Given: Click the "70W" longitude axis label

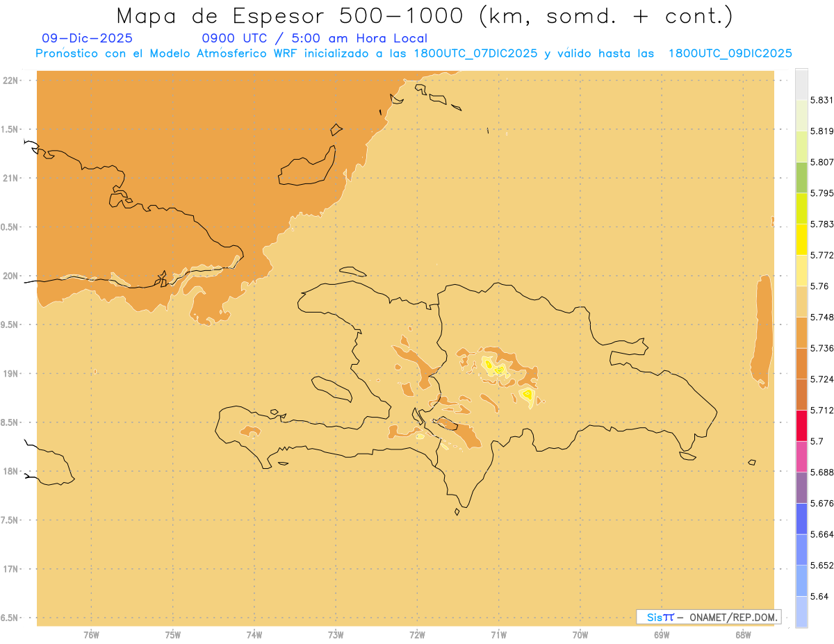Looking at the screenshot, I should 580,635.
